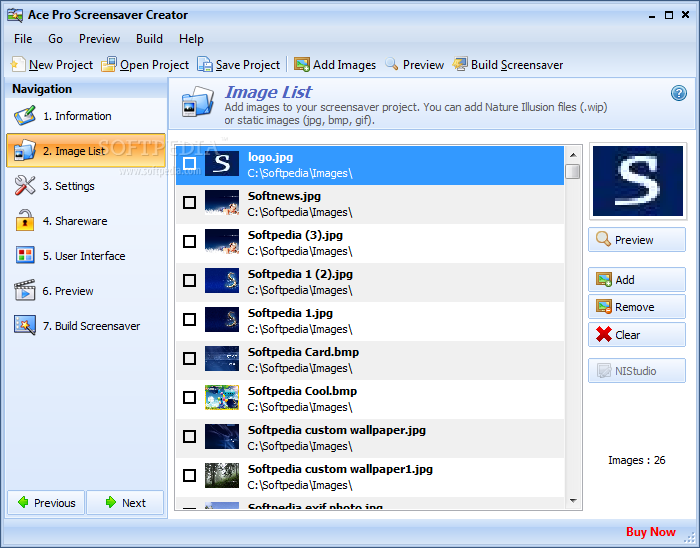Click the image list scrollbar down arrow
Image resolution: width=700 pixels, height=548 pixels.
tap(573, 501)
